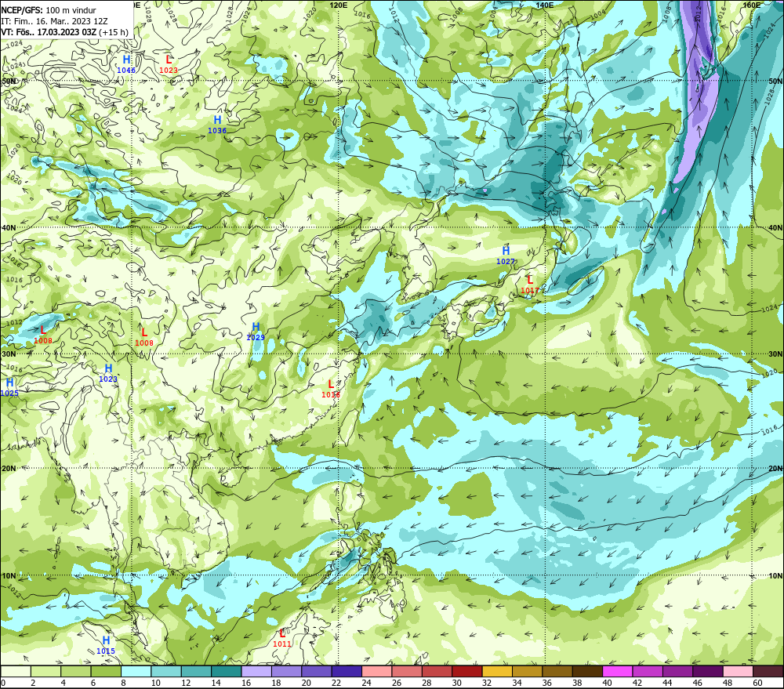This screenshot has width=784, height=689.
Task: Click the 'NCEP/GFS: 100 m vindur' title
Action: click(x=49, y=10)
